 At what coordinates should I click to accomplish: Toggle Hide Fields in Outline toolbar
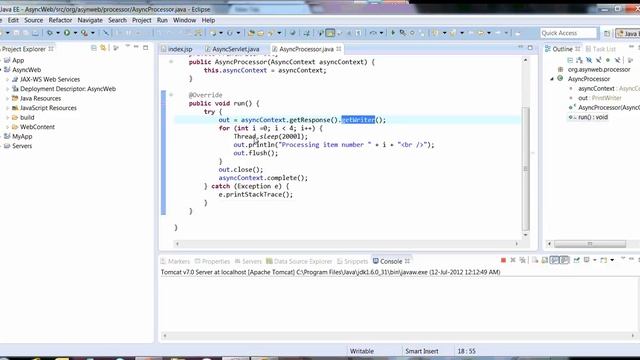coord(589,60)
